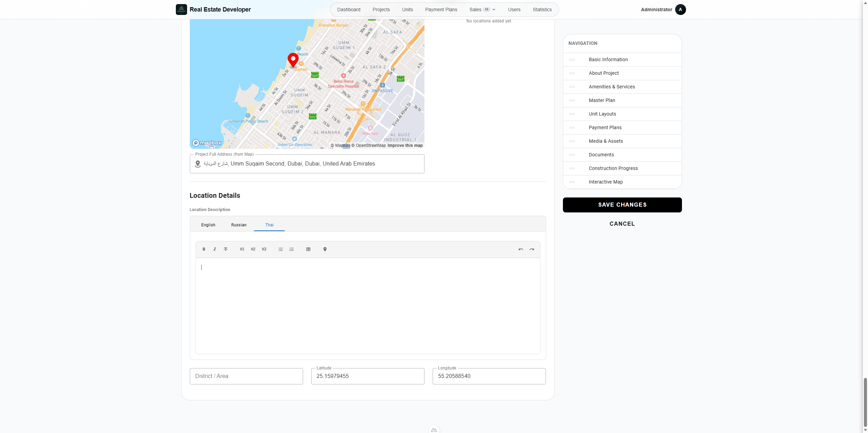Click the Longitude input field
The image size is (868, 433).
489,376
